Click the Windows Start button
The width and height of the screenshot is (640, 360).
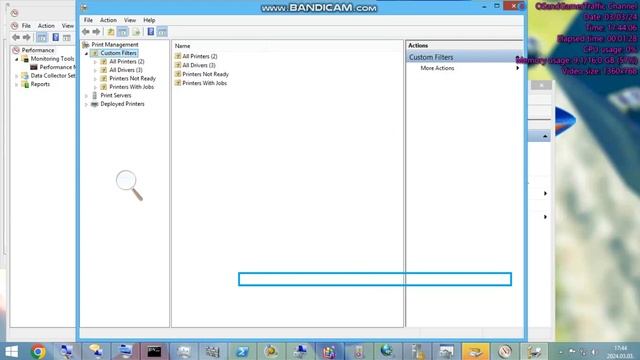point(11,351)
